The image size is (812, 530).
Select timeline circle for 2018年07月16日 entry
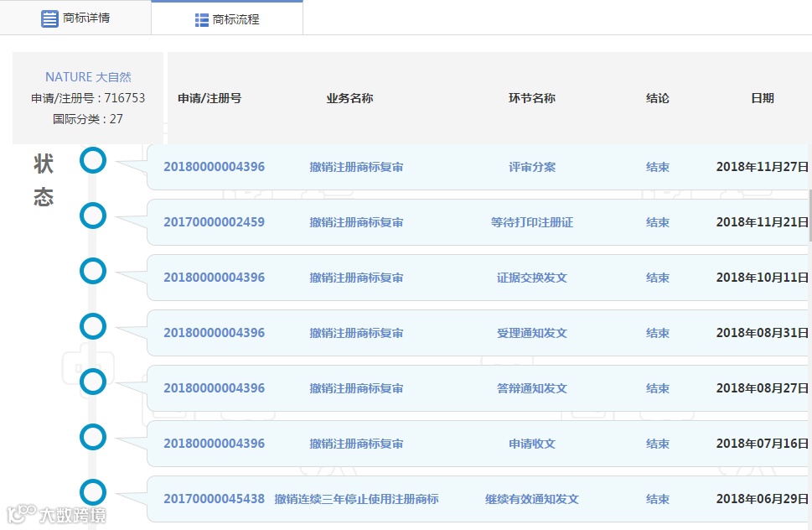[x=93, y=437]
